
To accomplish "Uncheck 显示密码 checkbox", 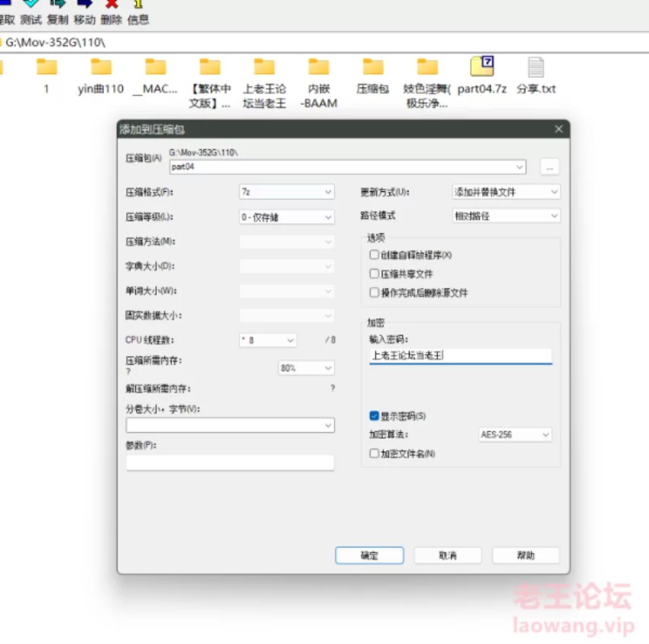I will (x=374, y=416).
